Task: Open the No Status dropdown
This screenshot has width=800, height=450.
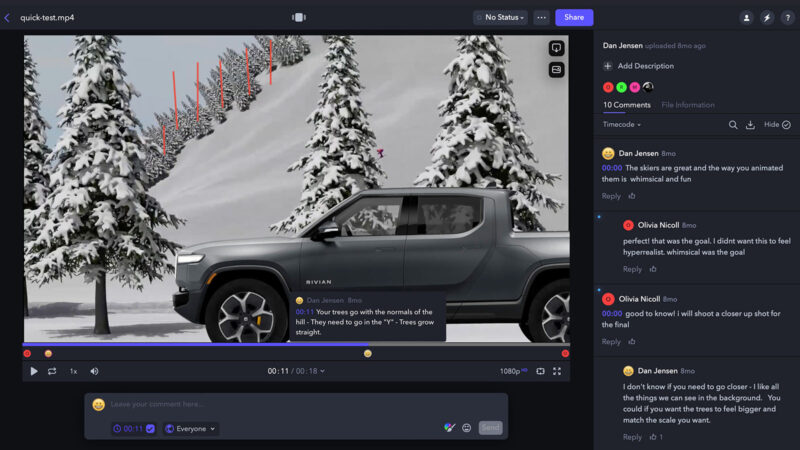Action: pos(501,17)
